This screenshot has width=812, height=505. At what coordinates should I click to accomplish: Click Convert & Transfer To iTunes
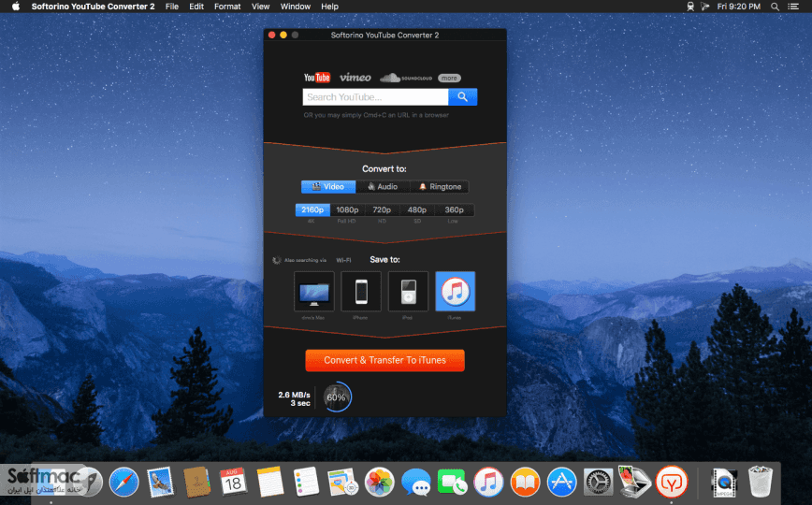pos(384,360)
